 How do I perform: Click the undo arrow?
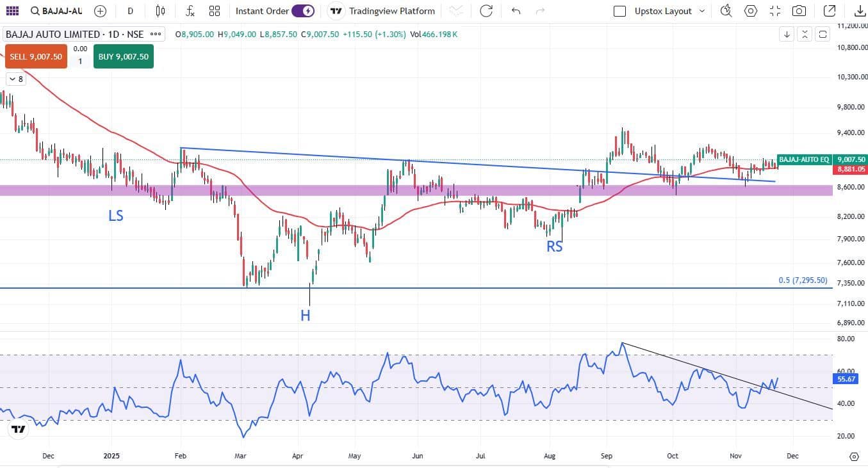pos(516,11)
